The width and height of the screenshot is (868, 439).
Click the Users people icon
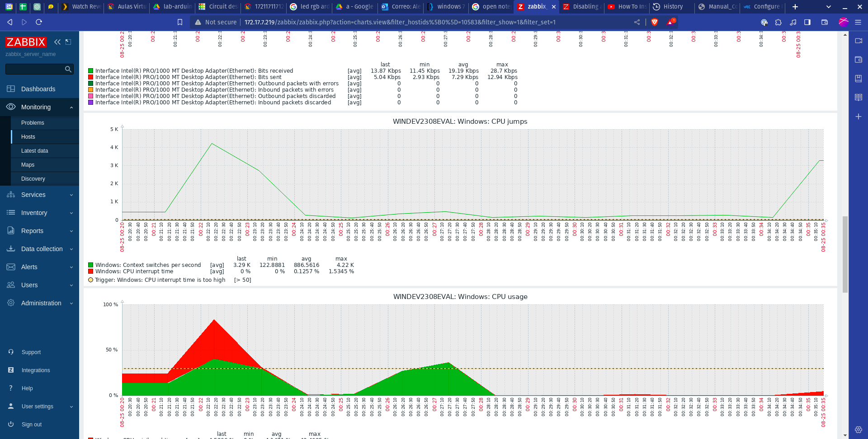click(x=11, y=285)
